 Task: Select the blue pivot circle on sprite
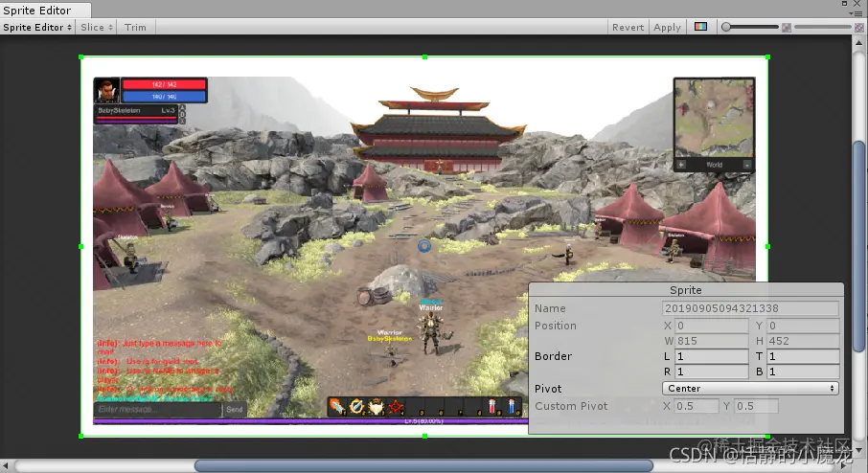[x=424, y=246]
